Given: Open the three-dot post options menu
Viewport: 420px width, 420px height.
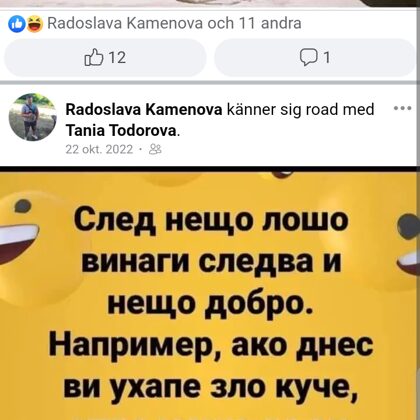Looking at the screenshot, I should coord(403,108).
